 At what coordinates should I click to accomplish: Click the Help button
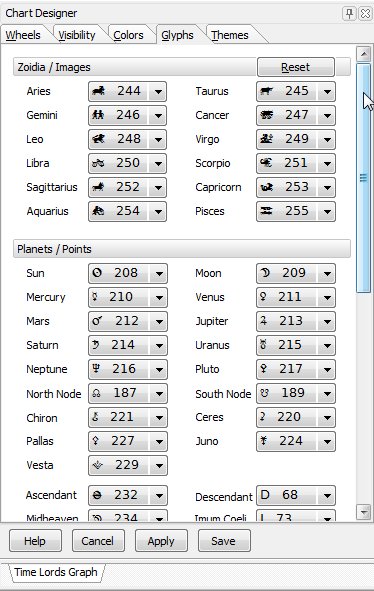click(x=35, y=541)
